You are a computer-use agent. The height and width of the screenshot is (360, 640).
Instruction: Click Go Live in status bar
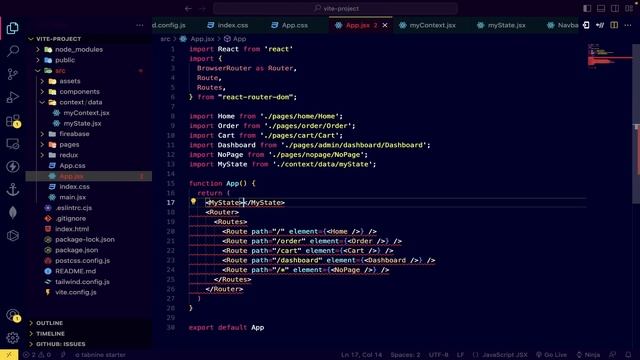(551, 355)
